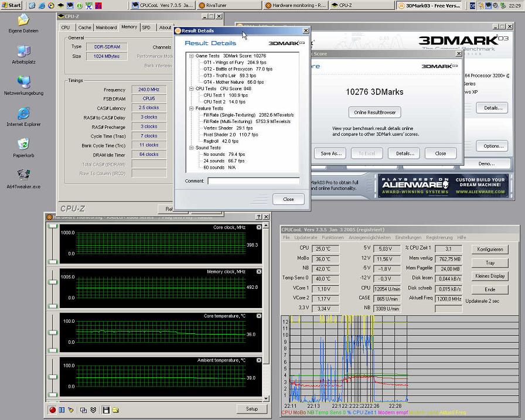This screenshot has width=525, height=420.
Task: Click the Internet Explorer quick launch icon
Action: tap(42, 5)
